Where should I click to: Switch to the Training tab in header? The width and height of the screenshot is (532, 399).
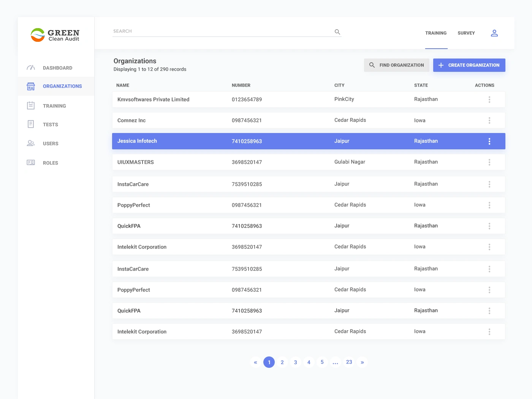pyautogui.click(x=436, y=33)
